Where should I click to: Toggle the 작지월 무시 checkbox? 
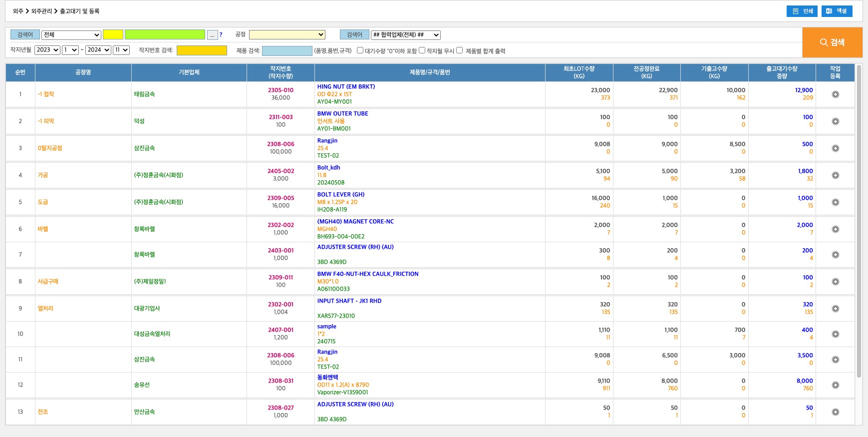point(422,50)
